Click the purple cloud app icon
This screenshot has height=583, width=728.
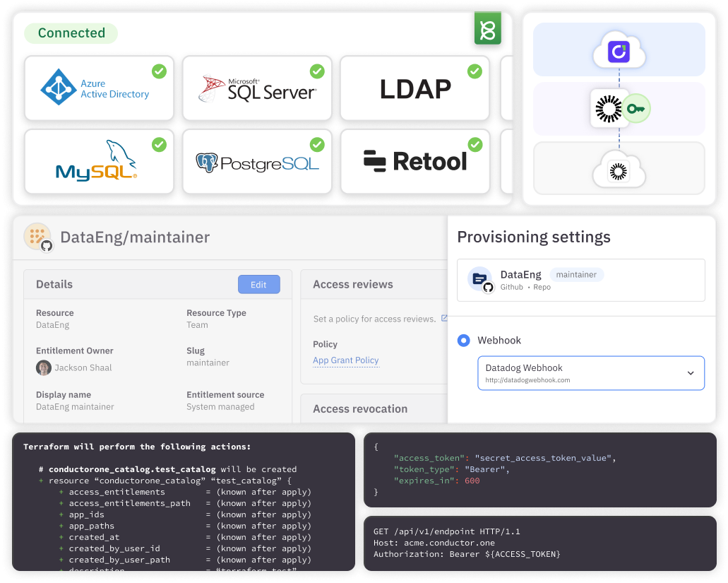(x=619, y=51)
